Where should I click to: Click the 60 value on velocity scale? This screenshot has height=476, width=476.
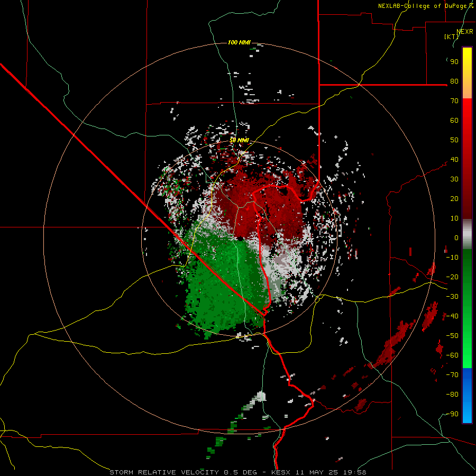point(454,120)
